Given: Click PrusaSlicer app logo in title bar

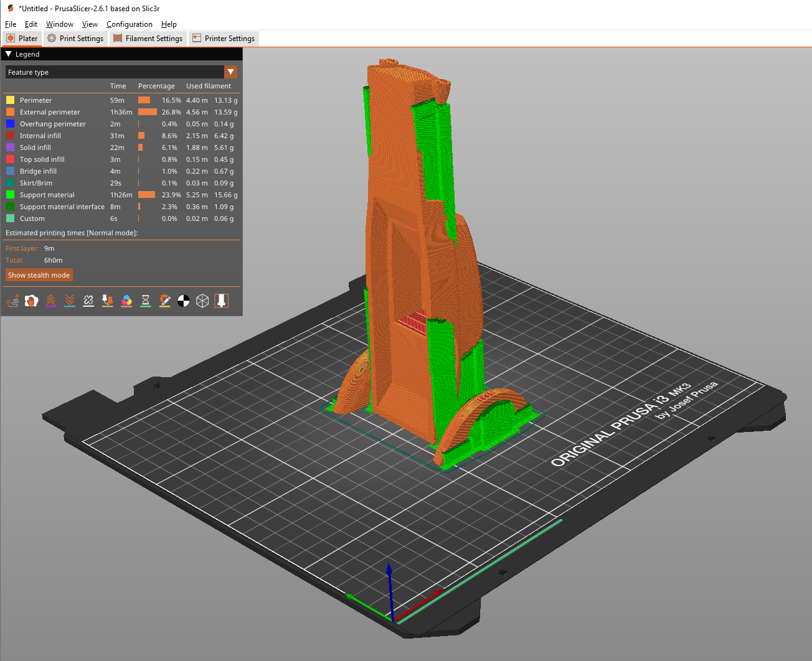Looking at the screenshot, I should tap(10, 8).
